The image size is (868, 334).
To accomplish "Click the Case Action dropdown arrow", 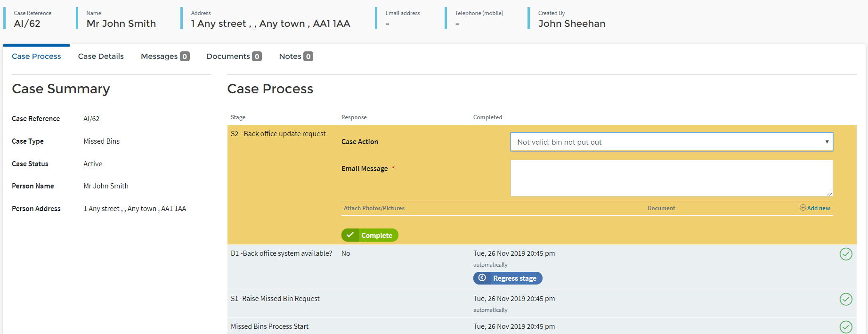I will click(x=827, y=142).
